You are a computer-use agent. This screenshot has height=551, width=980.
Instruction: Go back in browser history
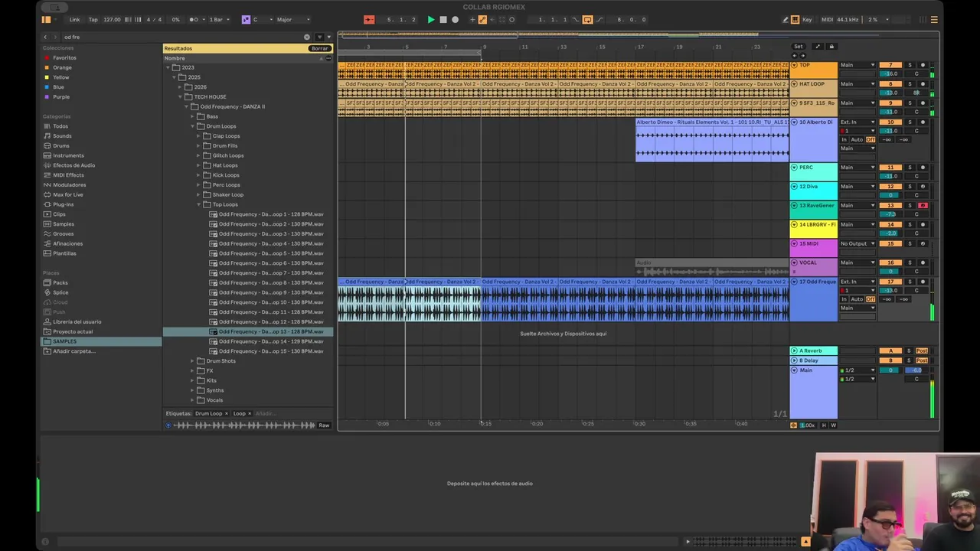point(45,37)
